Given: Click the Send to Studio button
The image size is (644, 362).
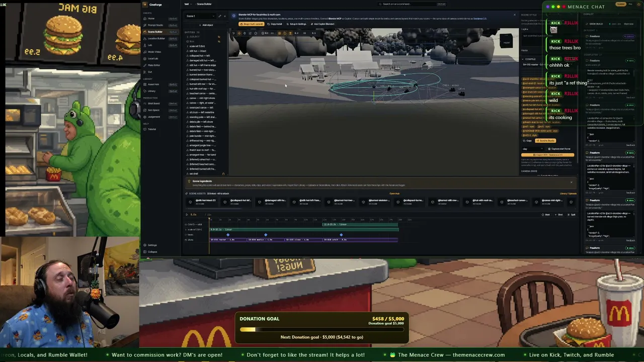Looking at the screenshot, I should point(545,141).
